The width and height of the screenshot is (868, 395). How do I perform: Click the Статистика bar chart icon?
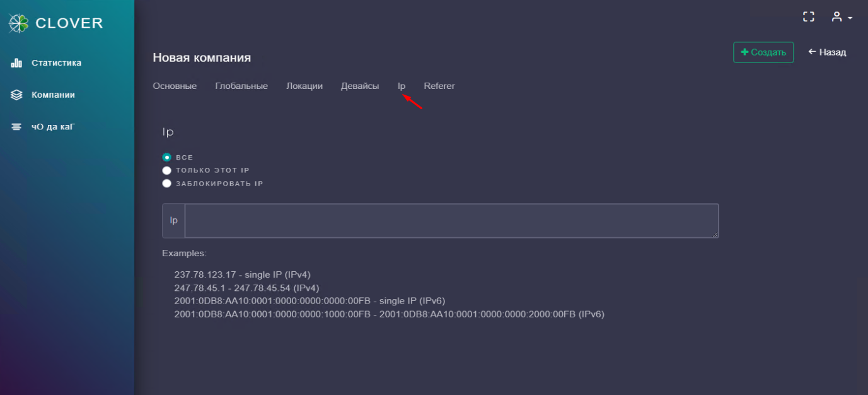tap(17, 63)
